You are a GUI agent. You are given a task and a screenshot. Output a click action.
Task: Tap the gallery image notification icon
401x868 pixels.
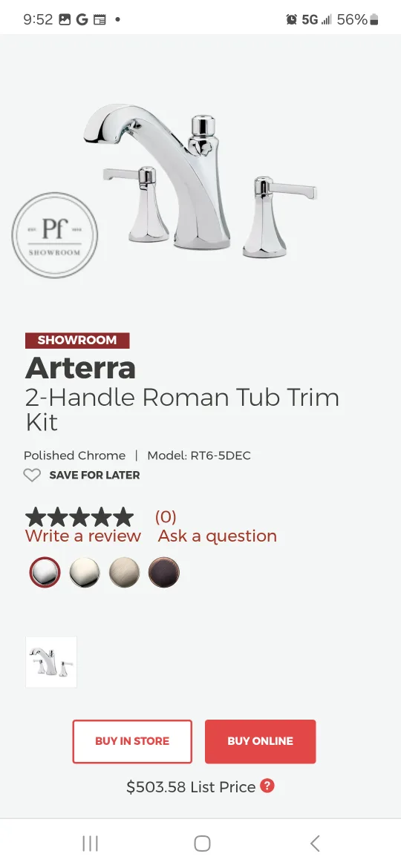65,20
